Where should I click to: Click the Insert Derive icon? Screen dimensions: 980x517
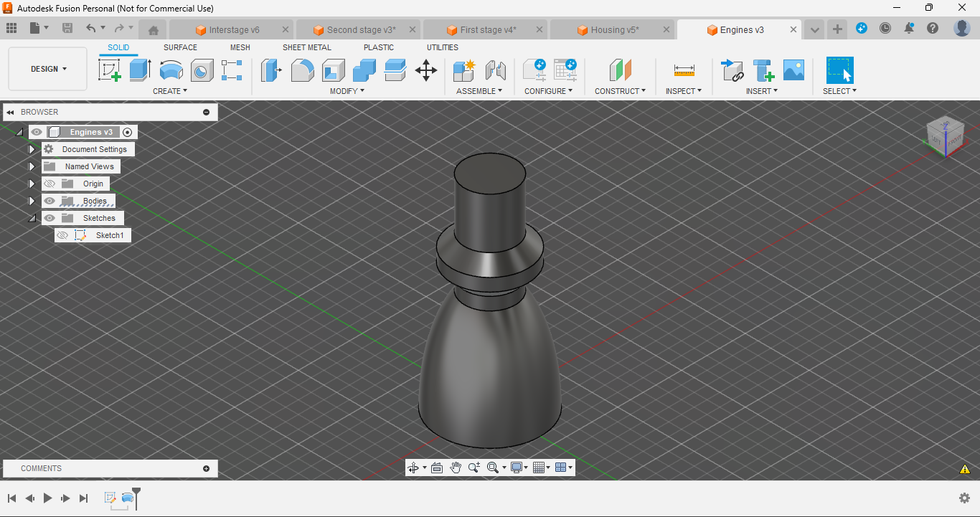click(x=732, y=70)
